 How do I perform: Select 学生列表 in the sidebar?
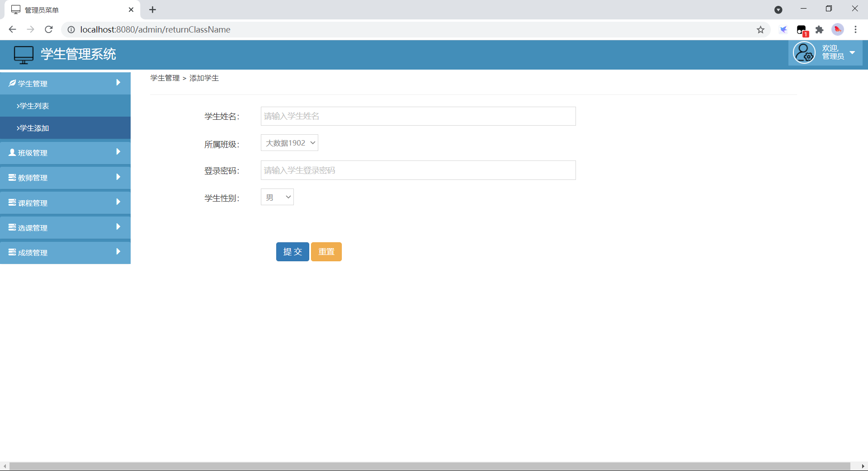33,106
